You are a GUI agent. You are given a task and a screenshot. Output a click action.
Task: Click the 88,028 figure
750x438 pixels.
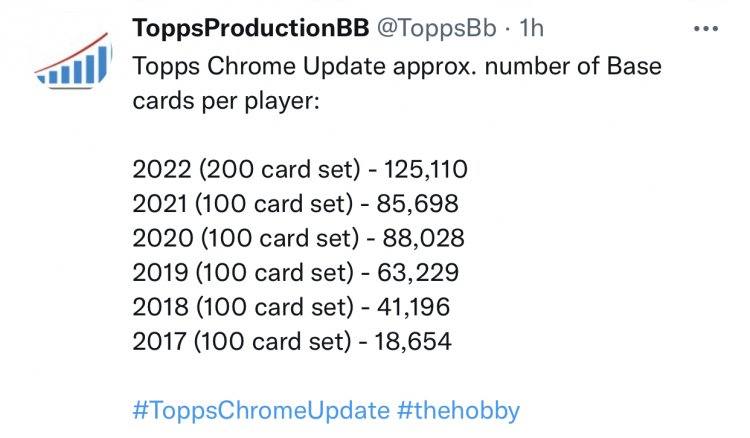pyautogui.click(x=423, y=238)
